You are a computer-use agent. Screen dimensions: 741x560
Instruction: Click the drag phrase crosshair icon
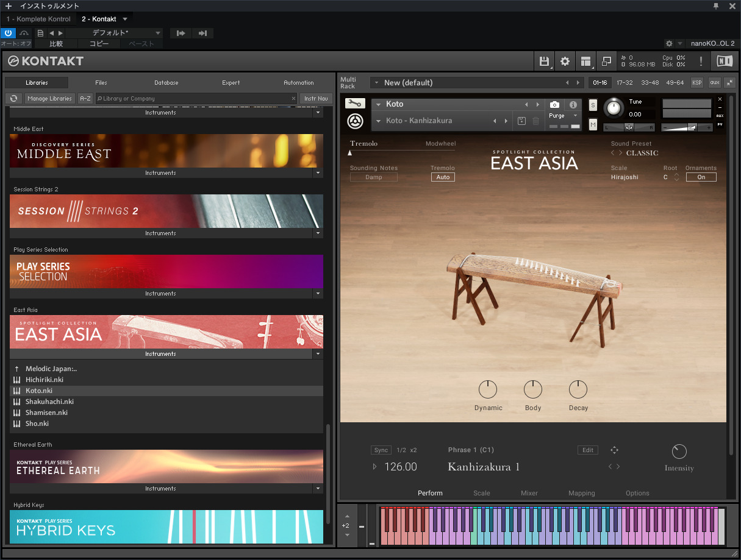614,450
